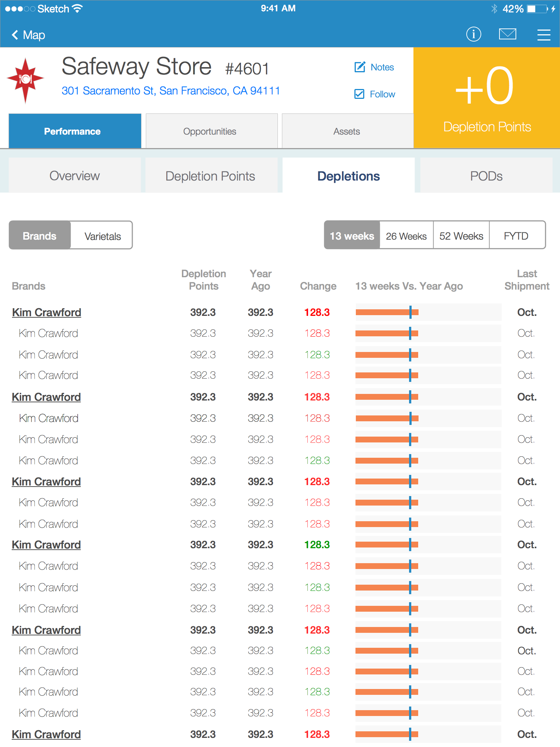
Task: Select the Depletions sub-tab
Action: click(x=349, y=175)
